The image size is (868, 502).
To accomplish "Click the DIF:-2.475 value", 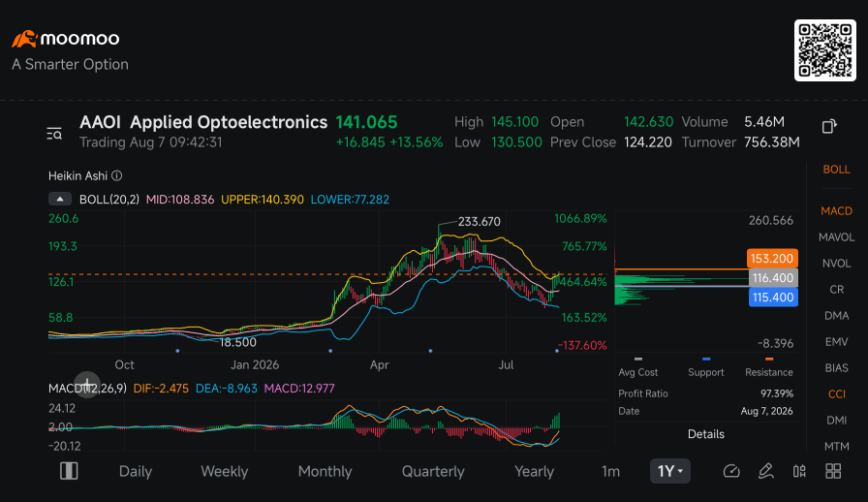I will [x=161, y=389].
